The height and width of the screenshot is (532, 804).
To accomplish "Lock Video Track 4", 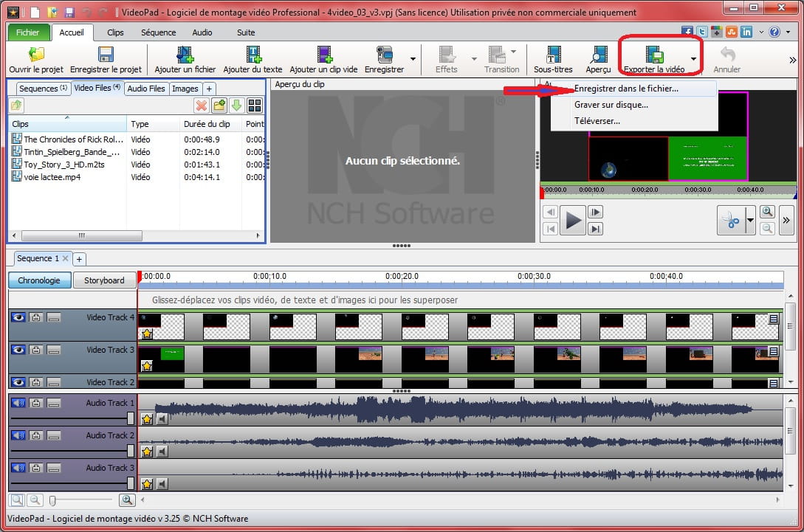I will pos(36,318).
